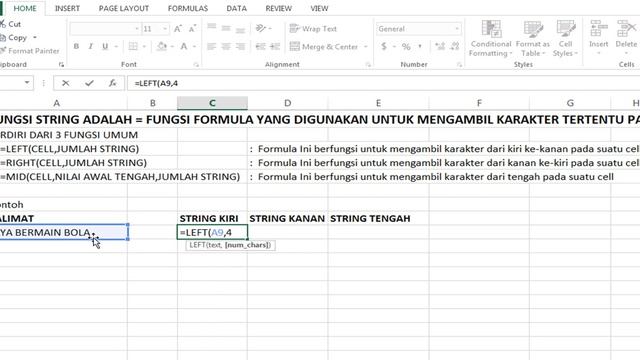This screenshot has width=640, height=360.
Task: Increase the cell indent
Action: [x=275, y=47]
